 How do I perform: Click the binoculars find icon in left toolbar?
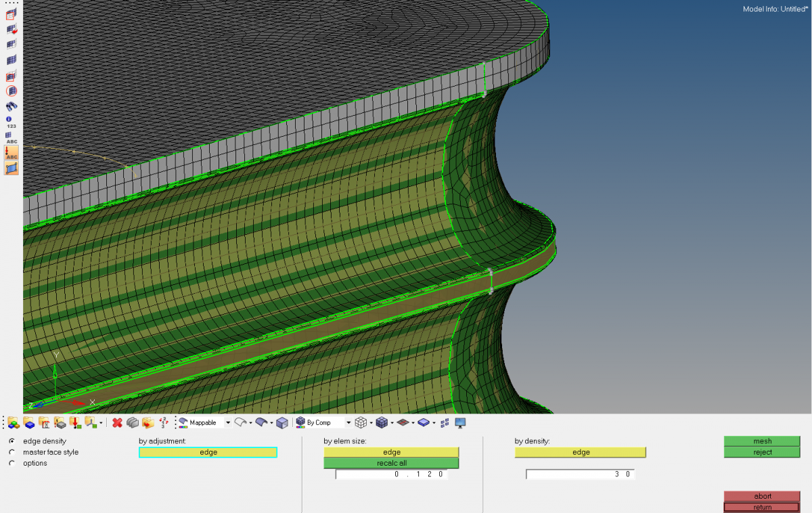tap(12, 106)
